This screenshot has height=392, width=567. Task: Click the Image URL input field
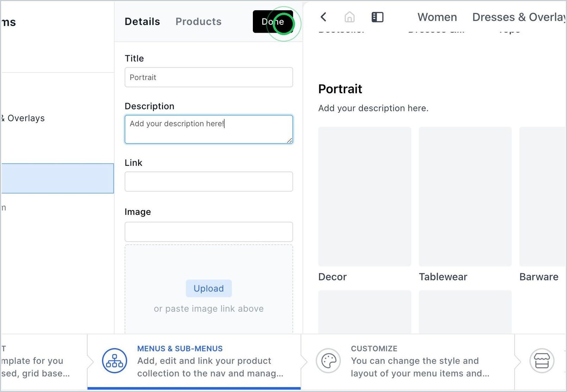[209, 232]
